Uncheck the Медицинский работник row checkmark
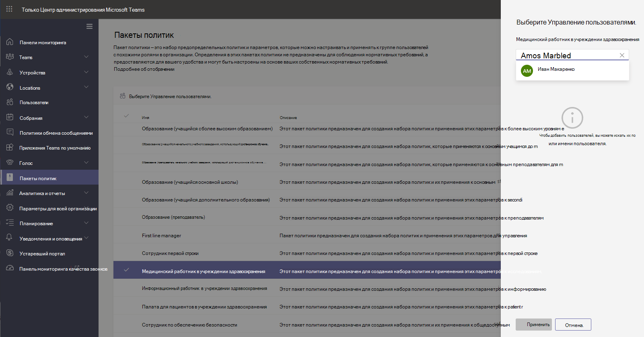The height and width of the screenshot is (337, 644). point(126,270)
